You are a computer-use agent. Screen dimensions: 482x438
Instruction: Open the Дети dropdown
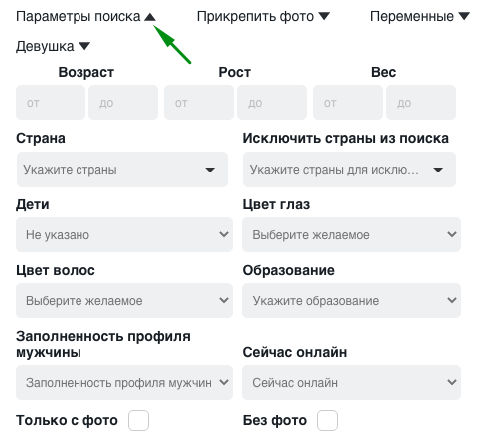[124, 235]
